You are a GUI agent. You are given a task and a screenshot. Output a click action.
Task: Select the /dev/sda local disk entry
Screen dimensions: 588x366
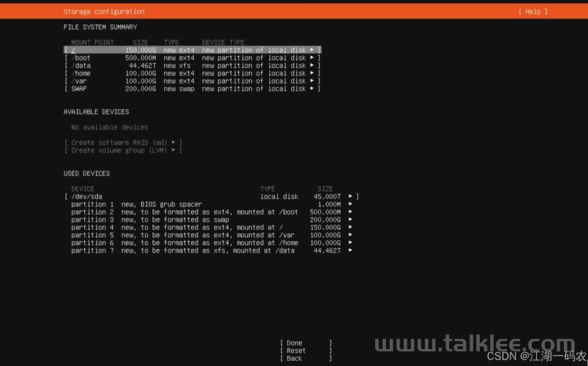212,196
